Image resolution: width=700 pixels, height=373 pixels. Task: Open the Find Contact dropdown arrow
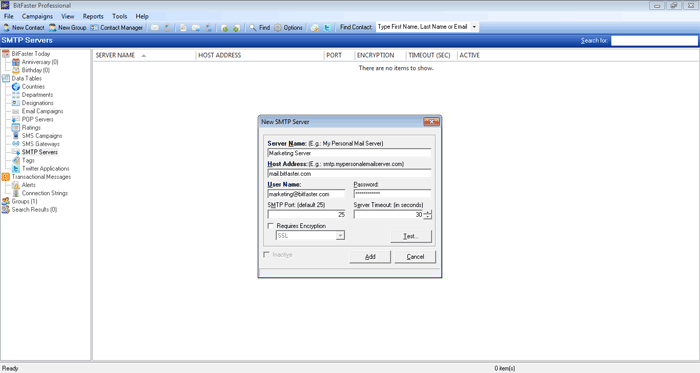coord(474,27)
